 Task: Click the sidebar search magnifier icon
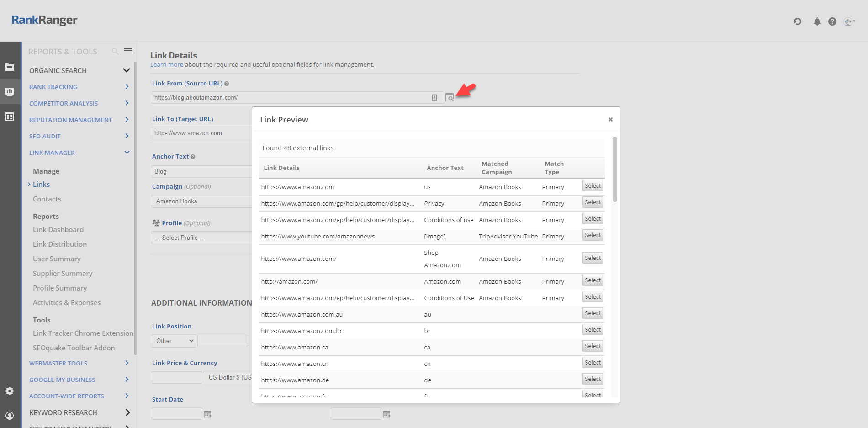pos(115,52)
